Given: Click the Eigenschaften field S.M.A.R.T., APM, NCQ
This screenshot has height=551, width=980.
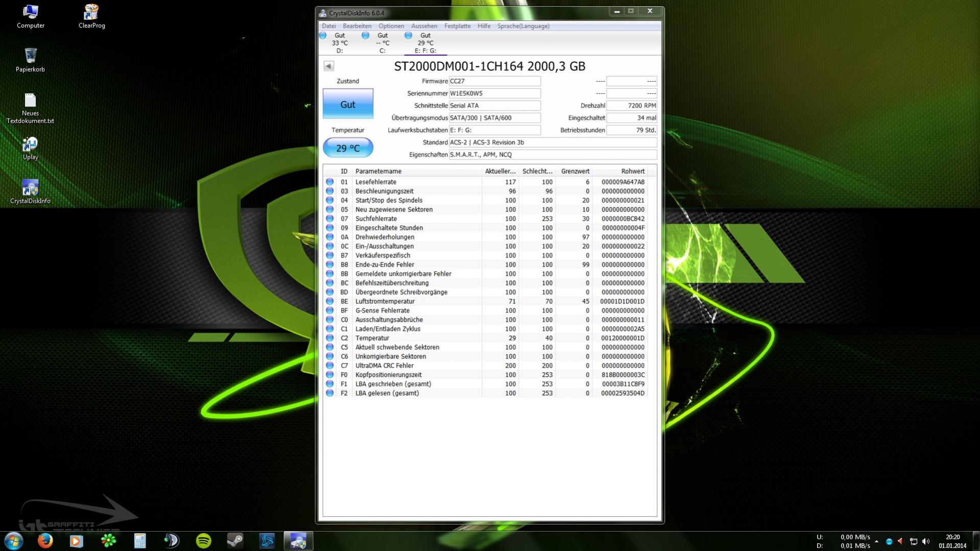Looking at the screenshot, I should click(x=553, y=155).
